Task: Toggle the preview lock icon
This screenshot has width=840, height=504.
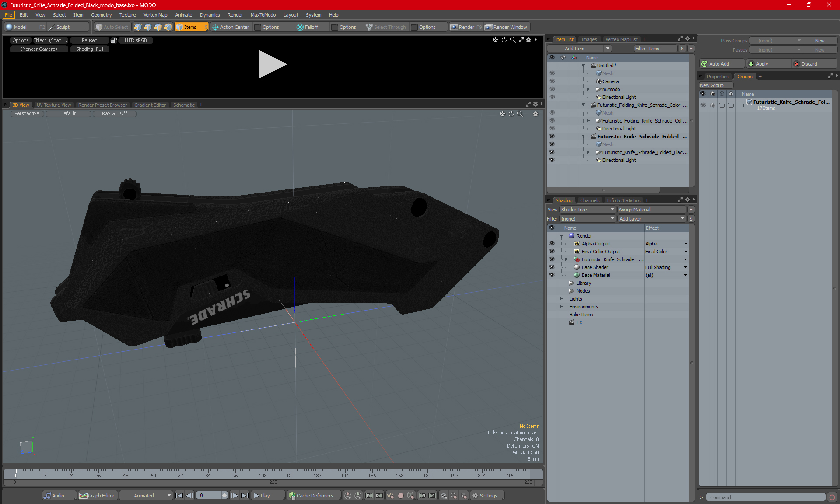Action: pyautogui.click(x=114, y=40)
